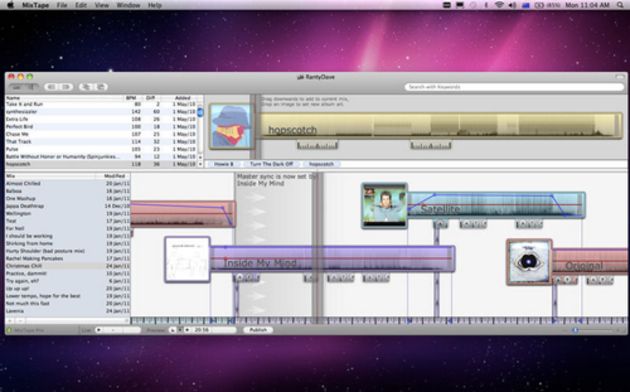Click the Publish button
The width and height of the screenshot is (630, 392).
point(258,330)
